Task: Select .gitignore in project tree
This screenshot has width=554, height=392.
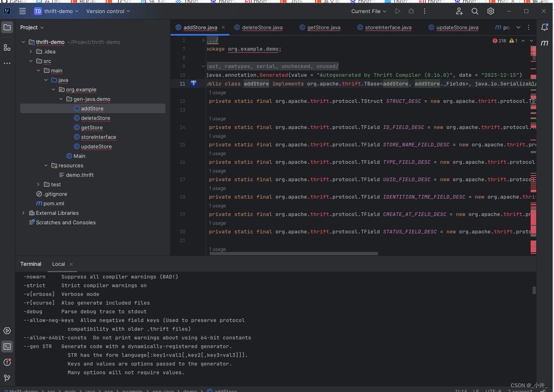Action: point(55,194)
